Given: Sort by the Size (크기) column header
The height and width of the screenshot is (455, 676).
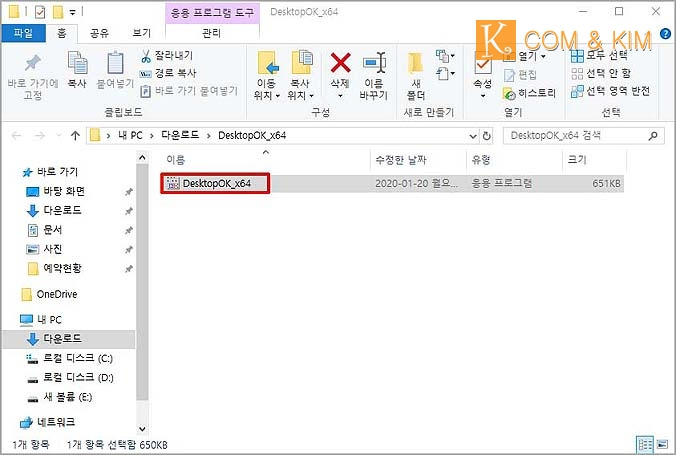Looking at the screenshot, I should (577, 160).
